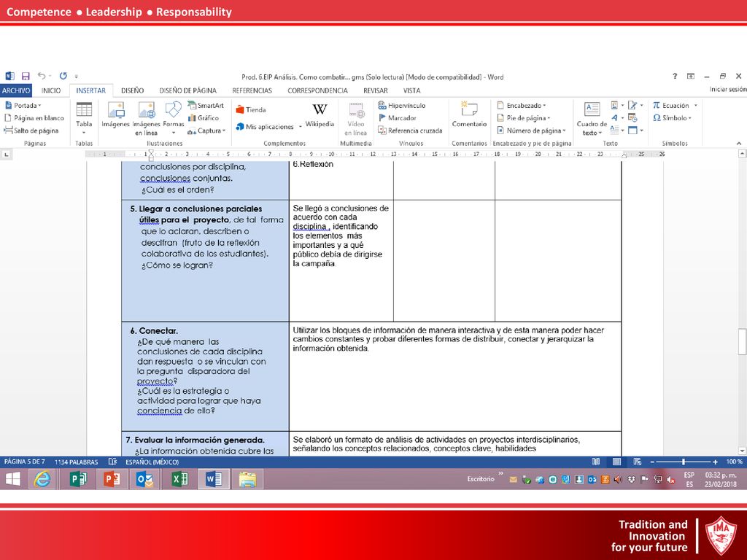Image resolution: width=747 pixels, height=560 pixels.
Task: Open Imágenes en línea to insert online pictures
Action: click(x=146, y=119)
